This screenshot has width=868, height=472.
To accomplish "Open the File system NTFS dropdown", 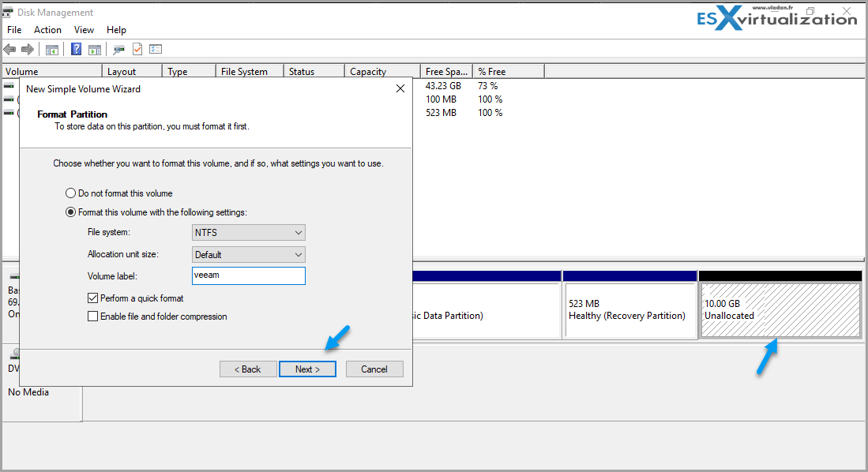I will click(x=249, y=232).
